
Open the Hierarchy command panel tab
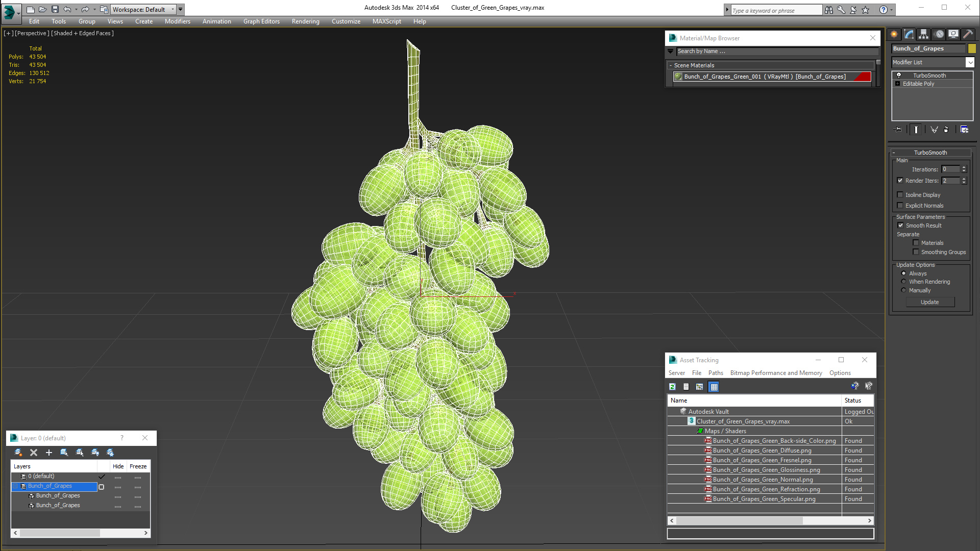[923, 34]
